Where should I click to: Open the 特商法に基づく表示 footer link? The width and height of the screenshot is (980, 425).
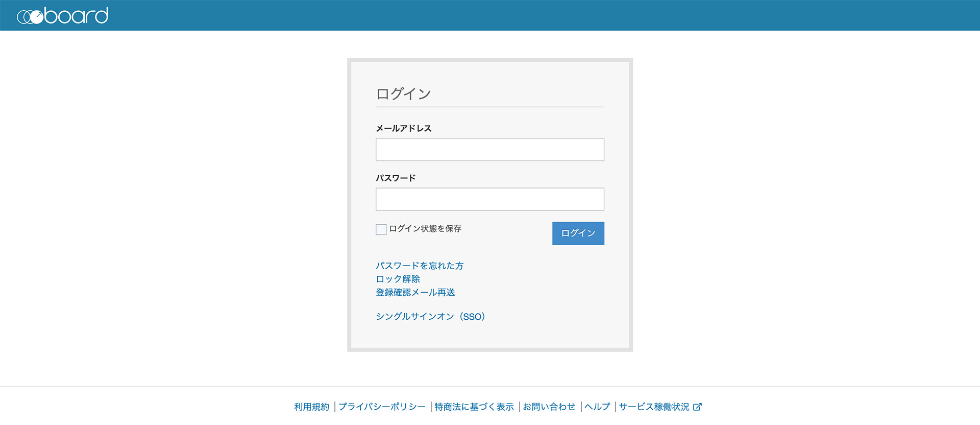(x=474, y=407)
